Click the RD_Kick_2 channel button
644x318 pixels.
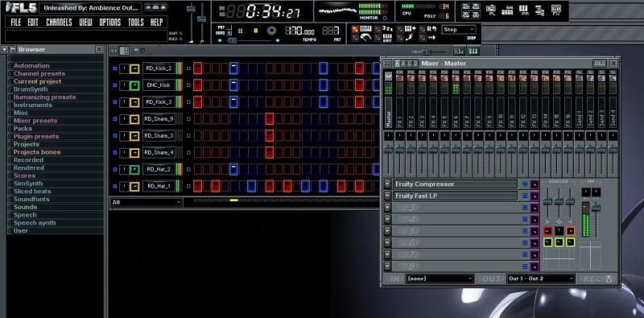tap(159, 68)
